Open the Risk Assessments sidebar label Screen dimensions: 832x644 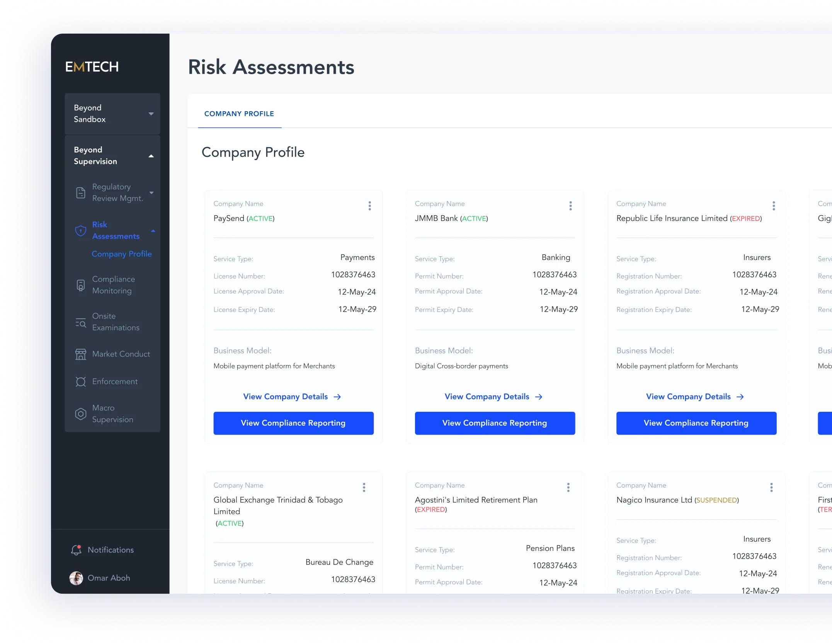tap(116, 230)
